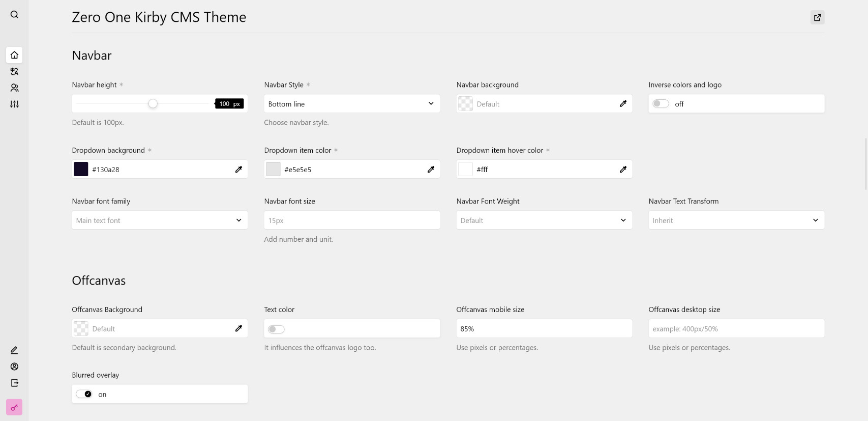Open the Languages view in sidebar
Screen dimensions: 868x421
pos(14,72)
